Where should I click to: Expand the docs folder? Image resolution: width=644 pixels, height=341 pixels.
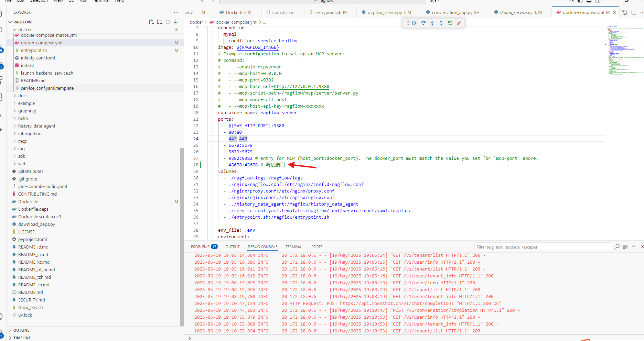23,96
